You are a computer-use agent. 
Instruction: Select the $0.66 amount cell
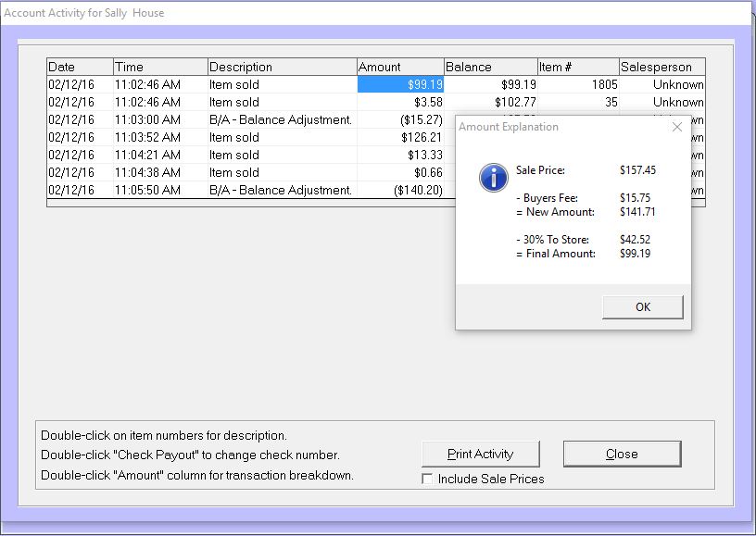point(400,172)
